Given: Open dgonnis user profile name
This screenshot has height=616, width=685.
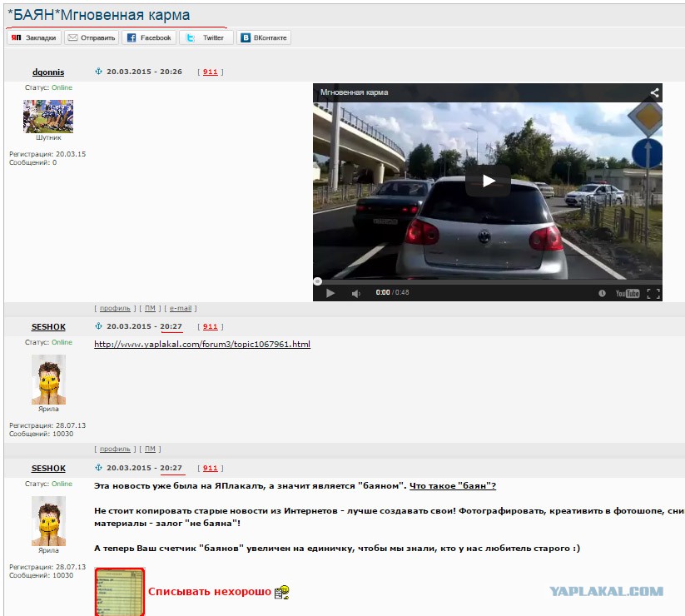Looking at the screenshot, I should pyautogui.click(x=48, y=72).
